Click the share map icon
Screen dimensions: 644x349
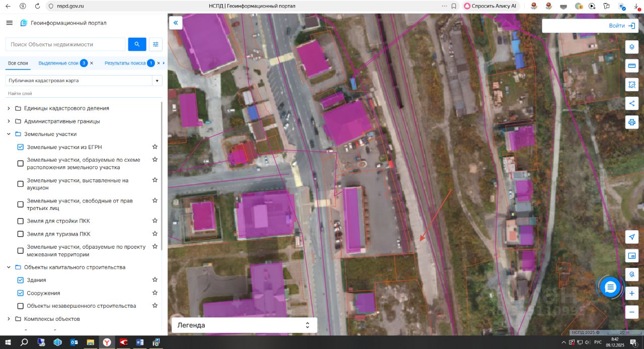[632, 103]
